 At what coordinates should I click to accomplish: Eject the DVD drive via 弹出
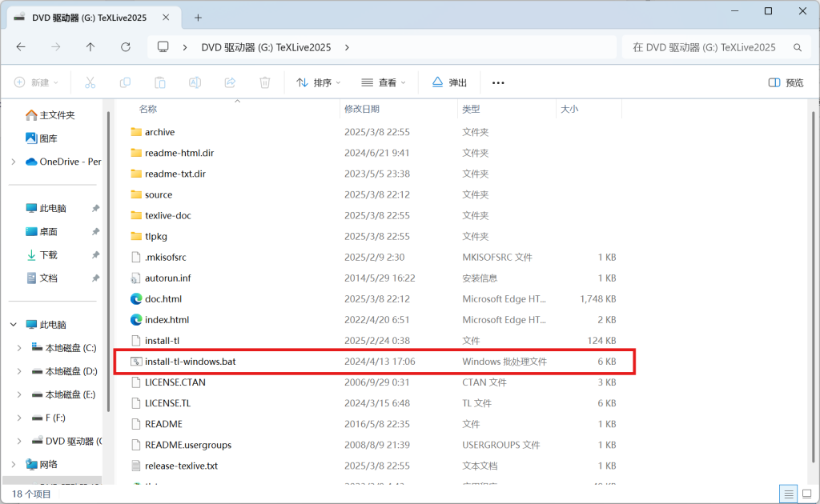(449, 82)
